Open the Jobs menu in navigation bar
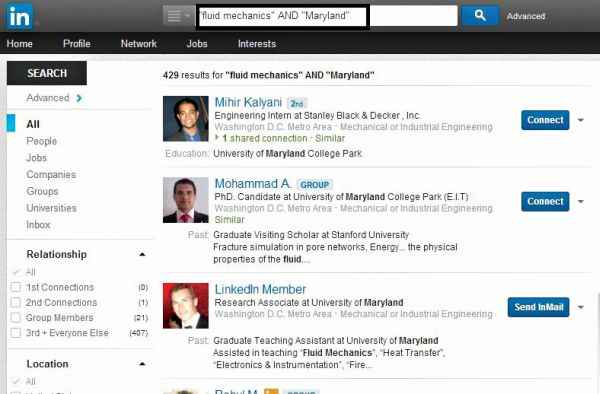This screenshot has width=600, height=394. 197,44
